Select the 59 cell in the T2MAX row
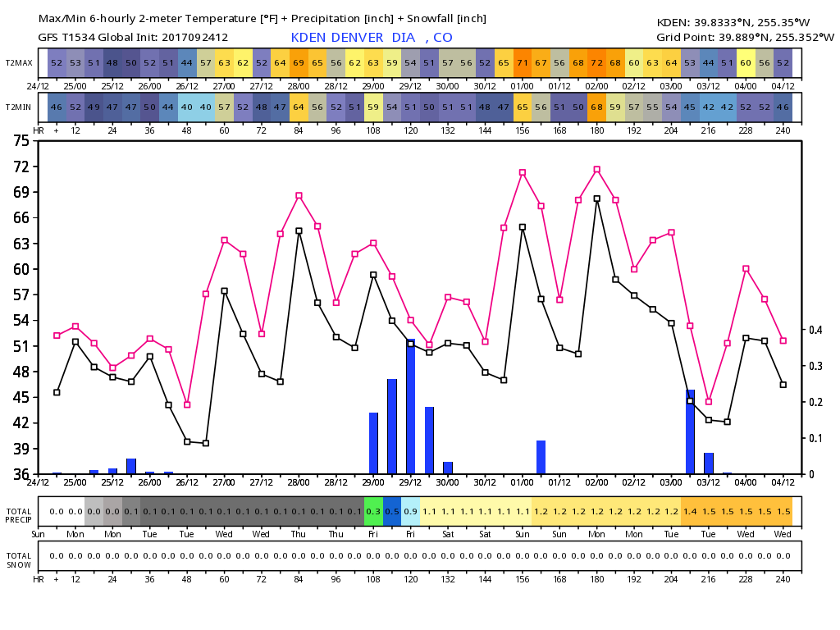The height and width of the screenshot is (630, 840). pyautogui.click(x=392, y=62)
